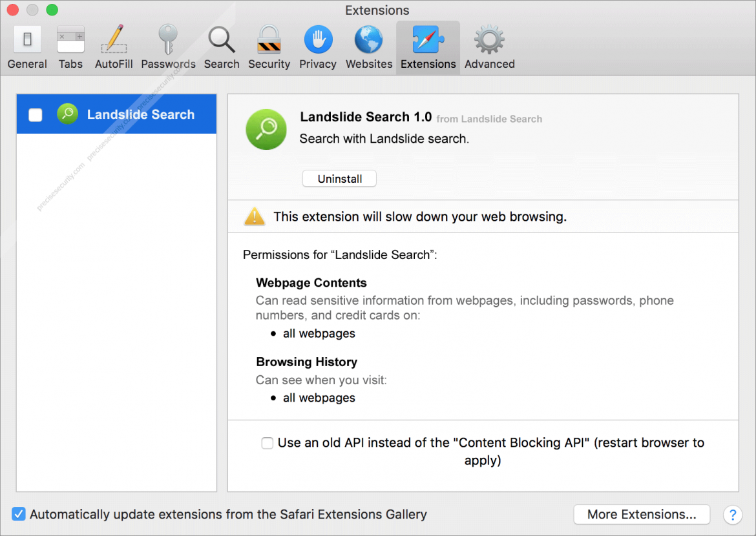Open the Websites globe pane
The image size is (756, 536).
369,47
